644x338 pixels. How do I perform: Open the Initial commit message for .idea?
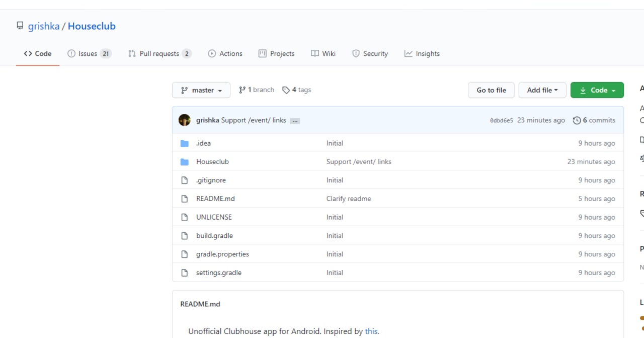pyautogui.click(x=335, y=143)
